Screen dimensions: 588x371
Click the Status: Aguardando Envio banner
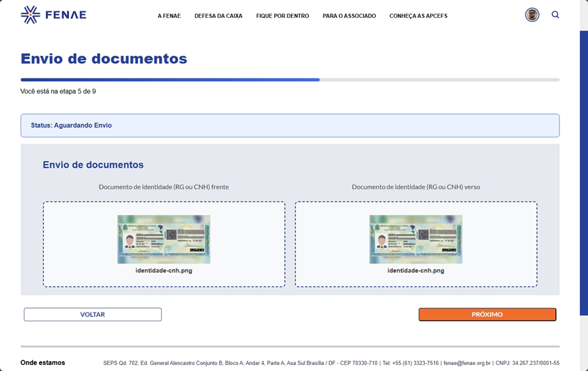point(289,125)
